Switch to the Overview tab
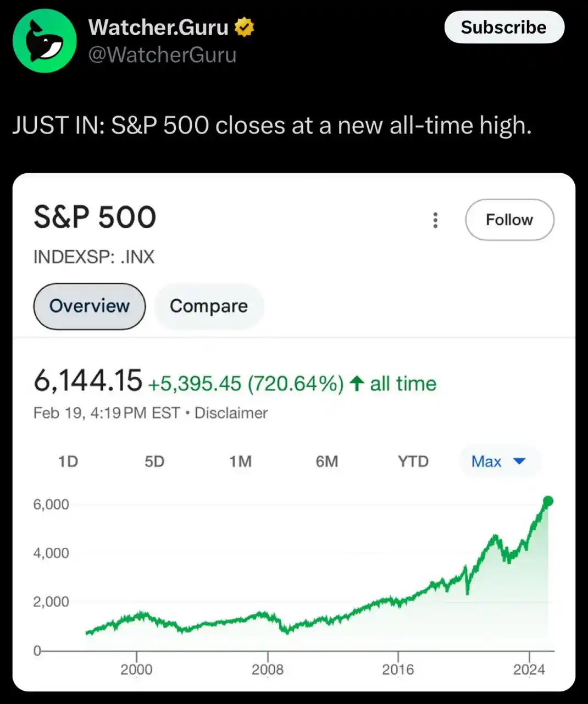 [x=90, y=306]
